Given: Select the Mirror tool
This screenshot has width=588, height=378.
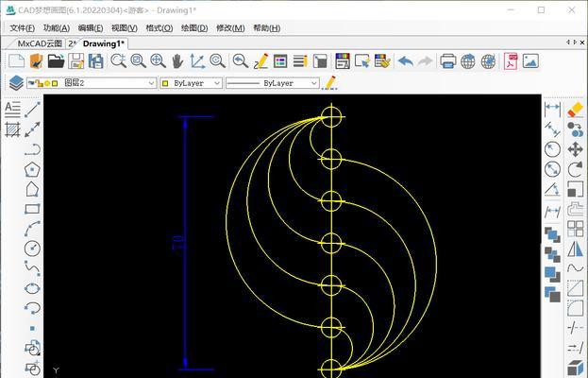Looking at the screenshot, I should tap(575, 249).
